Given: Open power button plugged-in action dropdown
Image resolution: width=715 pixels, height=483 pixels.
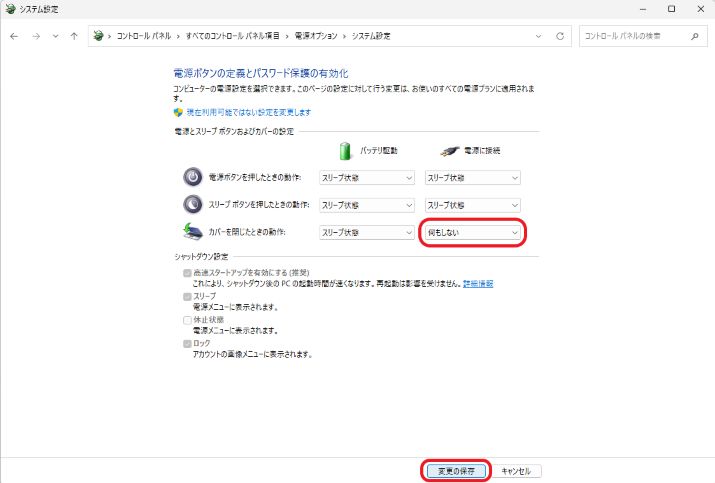Looking at the screenshot, I should 472,178.
